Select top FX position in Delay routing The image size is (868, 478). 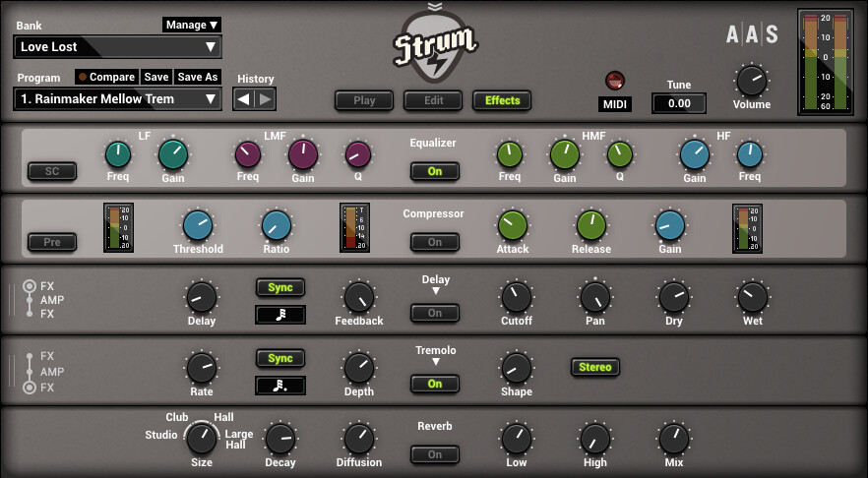[30, 286]
